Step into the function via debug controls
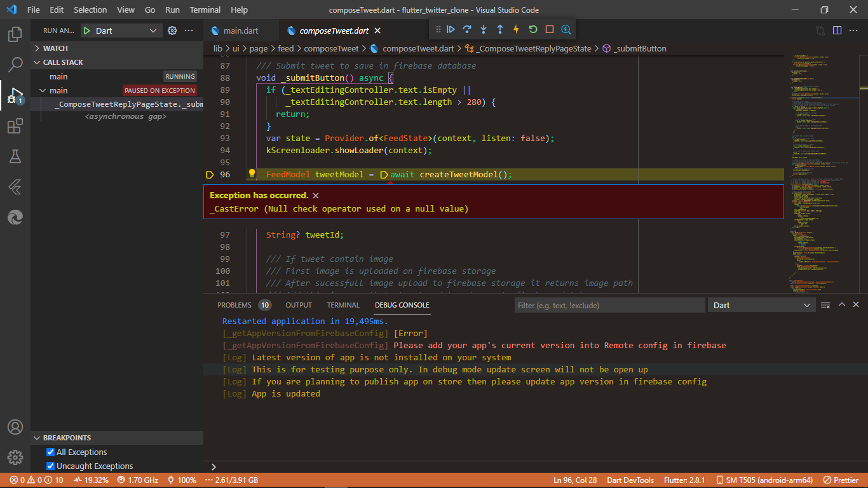 point(484,29)
